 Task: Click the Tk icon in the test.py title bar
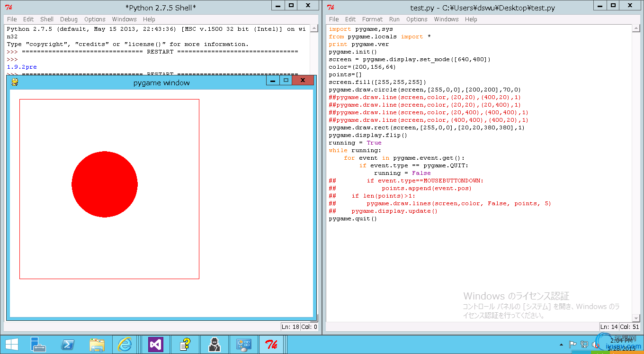coord(331,7)
